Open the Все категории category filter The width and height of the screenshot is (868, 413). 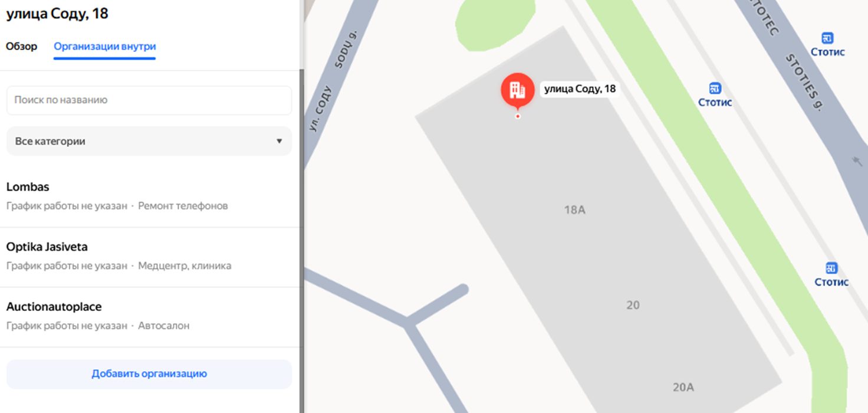coord(149,142)
